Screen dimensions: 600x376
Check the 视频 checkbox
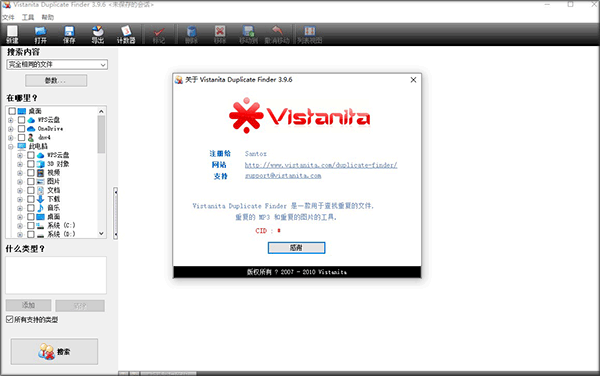pos(31,173)
